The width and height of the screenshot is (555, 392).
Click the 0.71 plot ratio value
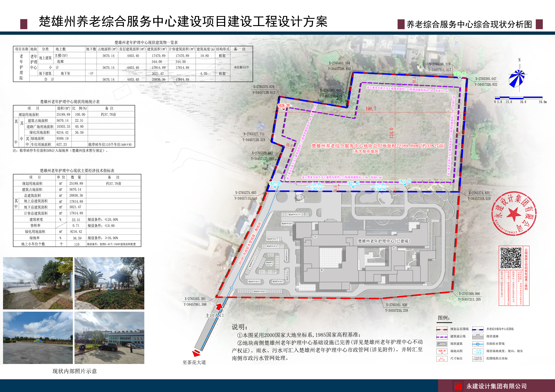(76, 226)
